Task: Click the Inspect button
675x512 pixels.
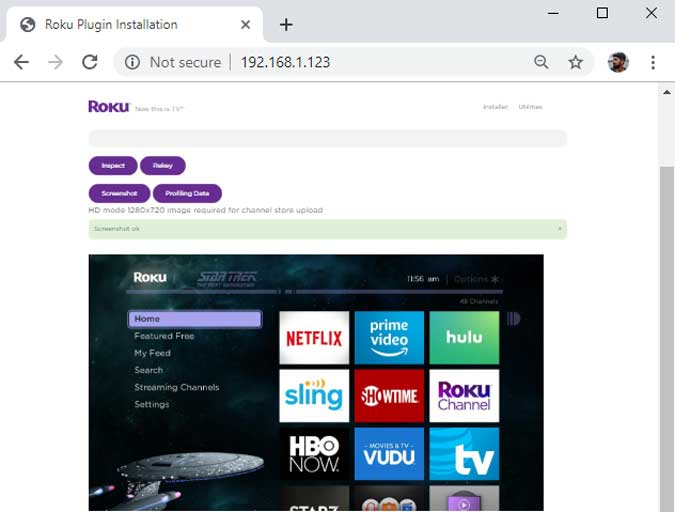Action: (113, 165)
